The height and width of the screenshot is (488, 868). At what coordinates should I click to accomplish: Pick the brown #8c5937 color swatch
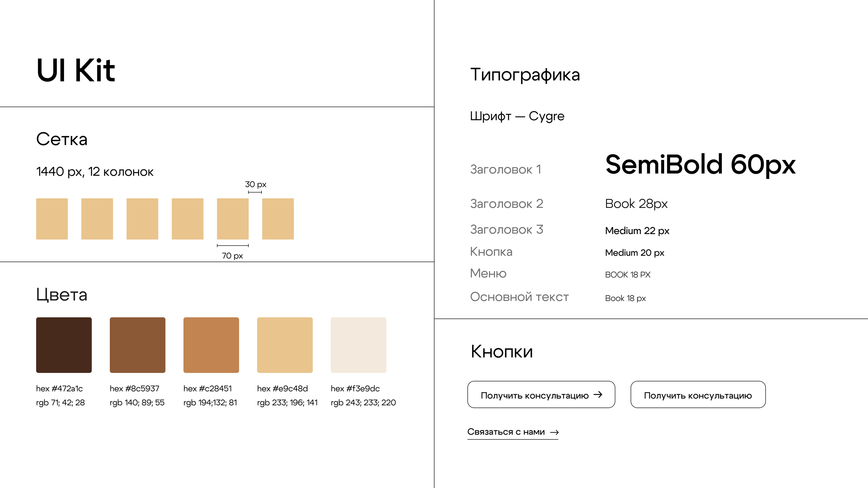pos(138,345)
